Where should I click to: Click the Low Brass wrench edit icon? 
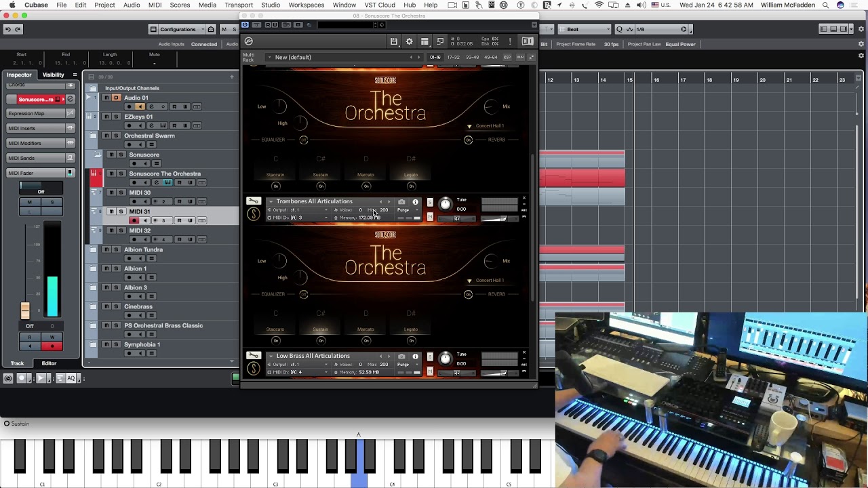(253, 356)
